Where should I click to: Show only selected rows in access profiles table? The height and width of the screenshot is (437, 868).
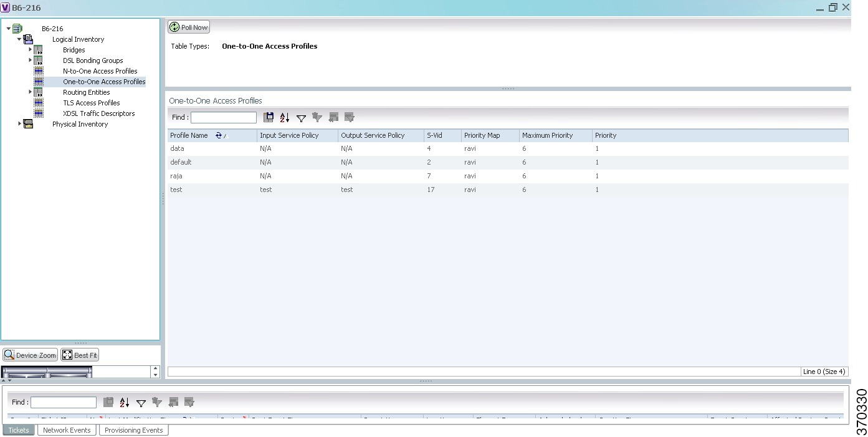(350, 117)
